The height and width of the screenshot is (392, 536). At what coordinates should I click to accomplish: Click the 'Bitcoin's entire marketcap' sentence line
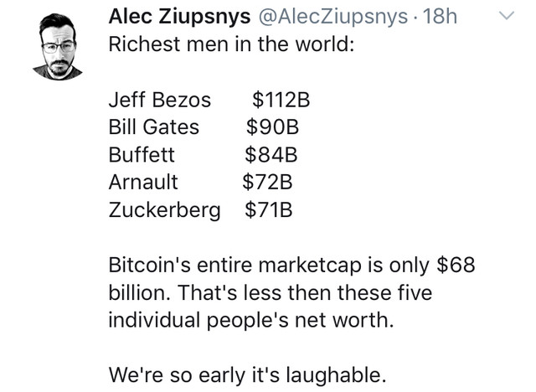(292, 266)
